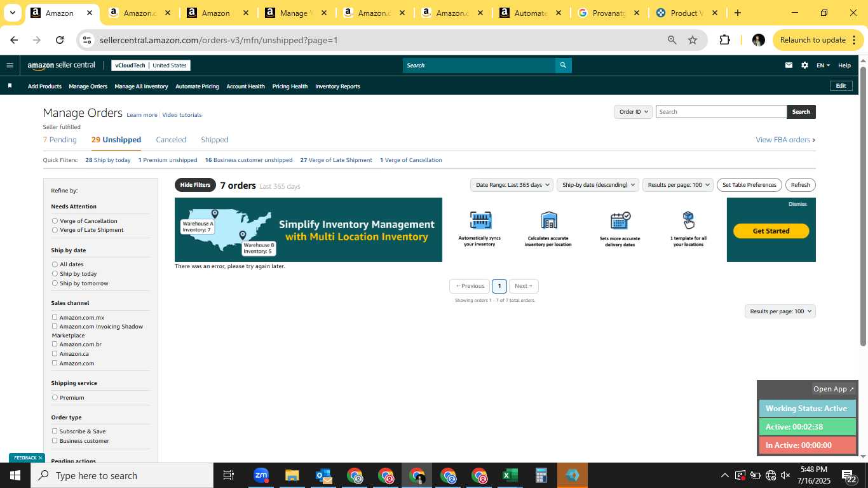This screenshot has width=868, height=488.
Task: Close the FEEDBACK tab x
Action: [40, 457]
